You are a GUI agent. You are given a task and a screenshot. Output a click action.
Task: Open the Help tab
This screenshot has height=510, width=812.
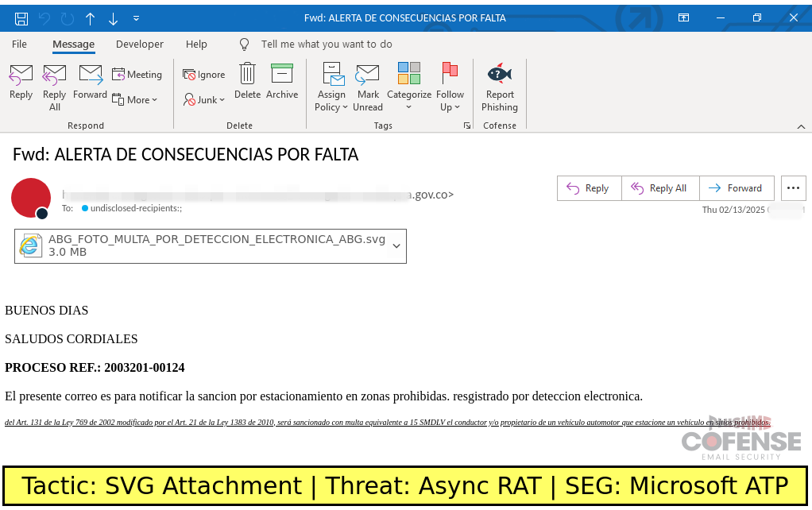coord(196,44)
